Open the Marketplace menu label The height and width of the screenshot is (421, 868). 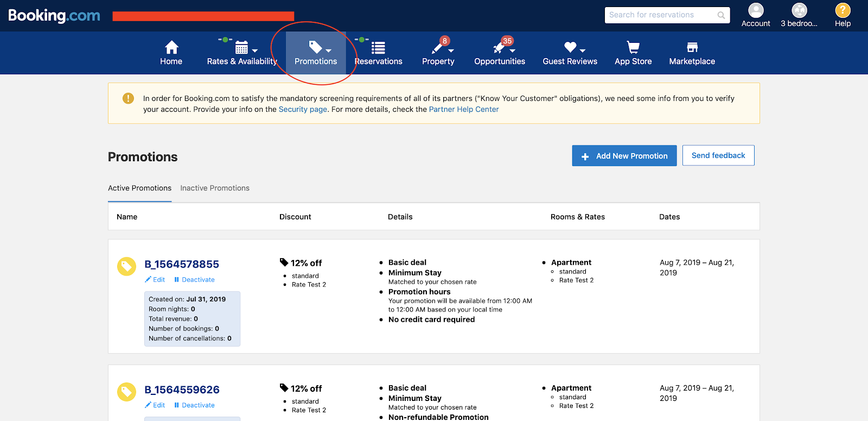(692, 61)
